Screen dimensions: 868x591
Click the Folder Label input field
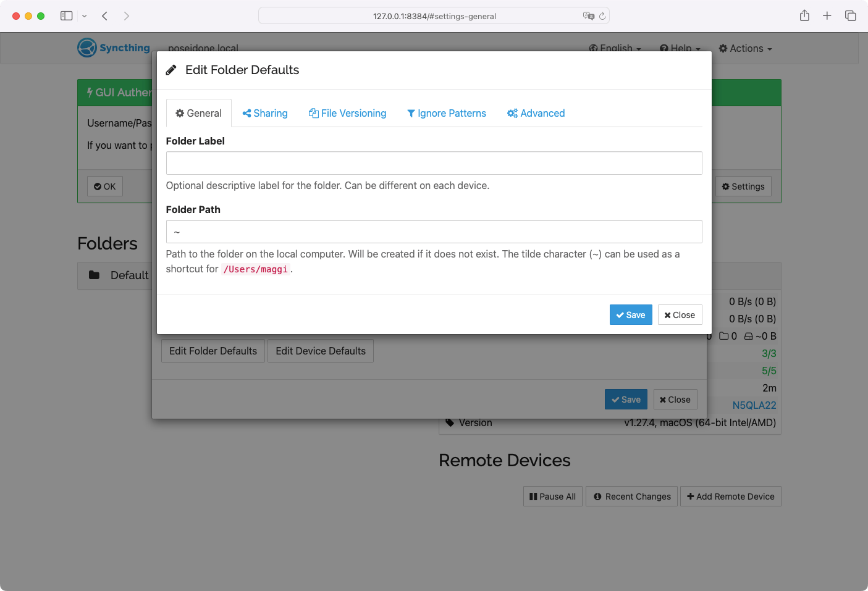click(x=434, y=163)
